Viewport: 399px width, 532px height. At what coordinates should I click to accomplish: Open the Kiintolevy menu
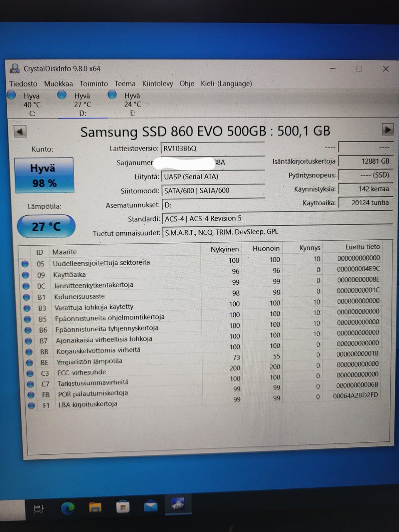pyautogui.click(x=158, y=84)
